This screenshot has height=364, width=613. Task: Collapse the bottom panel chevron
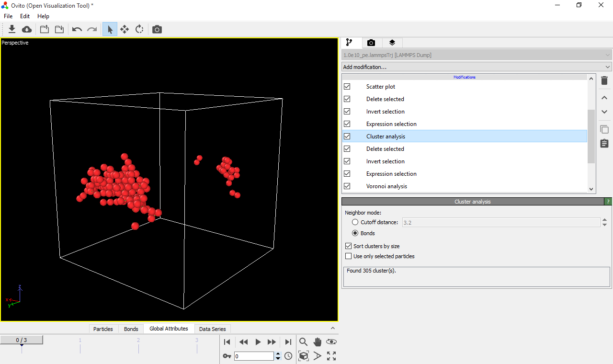click(333, 328)
